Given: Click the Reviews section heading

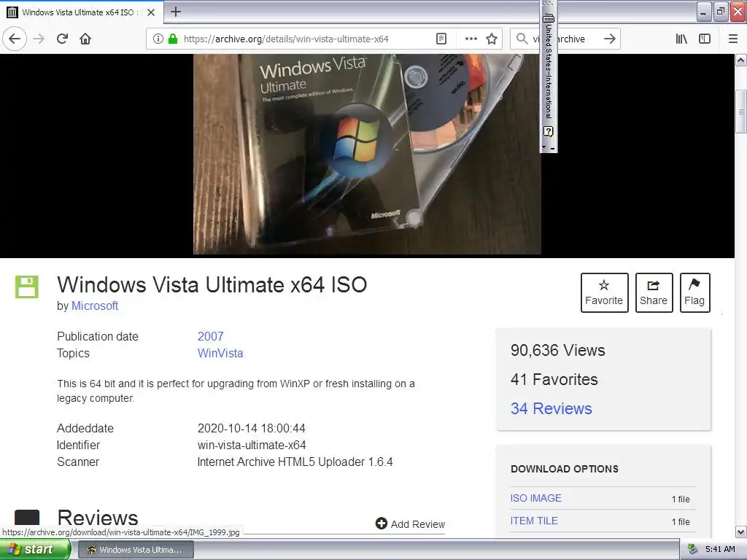Looking at the screenshot, I should (98, 518).
